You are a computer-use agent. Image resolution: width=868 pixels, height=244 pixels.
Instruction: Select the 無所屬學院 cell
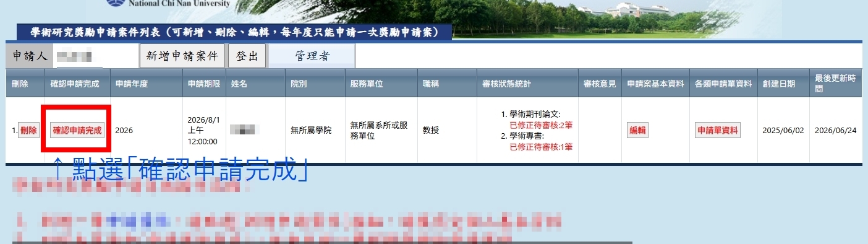(x=311, y=131)
